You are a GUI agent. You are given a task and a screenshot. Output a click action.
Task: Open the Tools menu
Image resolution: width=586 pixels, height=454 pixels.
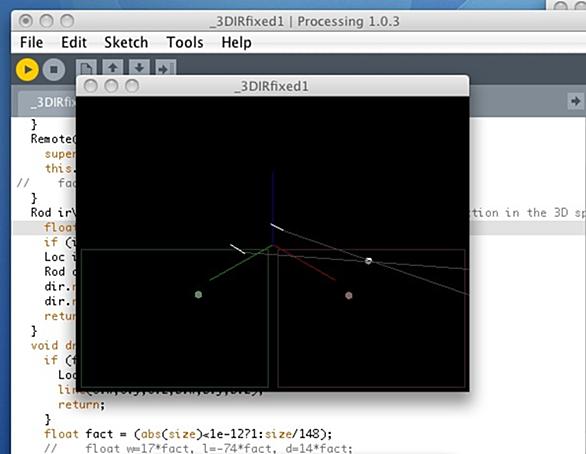185,42
